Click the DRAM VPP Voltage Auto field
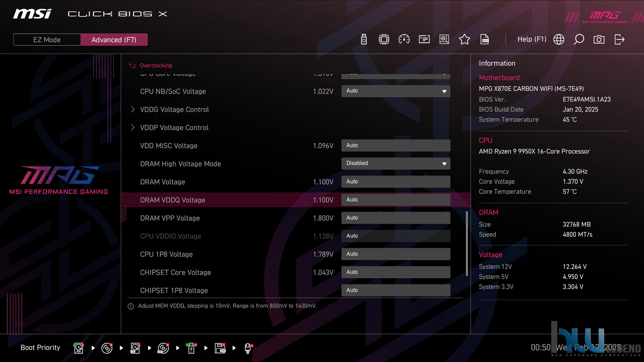The height and width of the screenshot is (362, 644). coord(396,218)
